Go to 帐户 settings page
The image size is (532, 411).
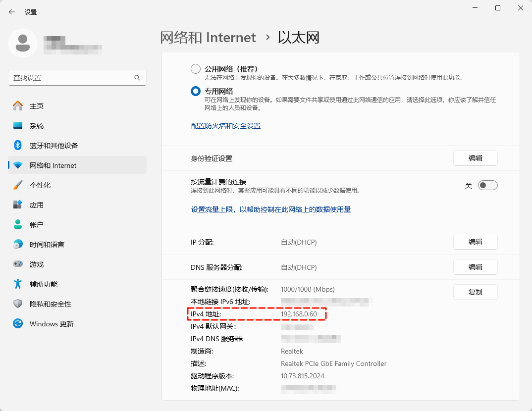tap(37, 225)
